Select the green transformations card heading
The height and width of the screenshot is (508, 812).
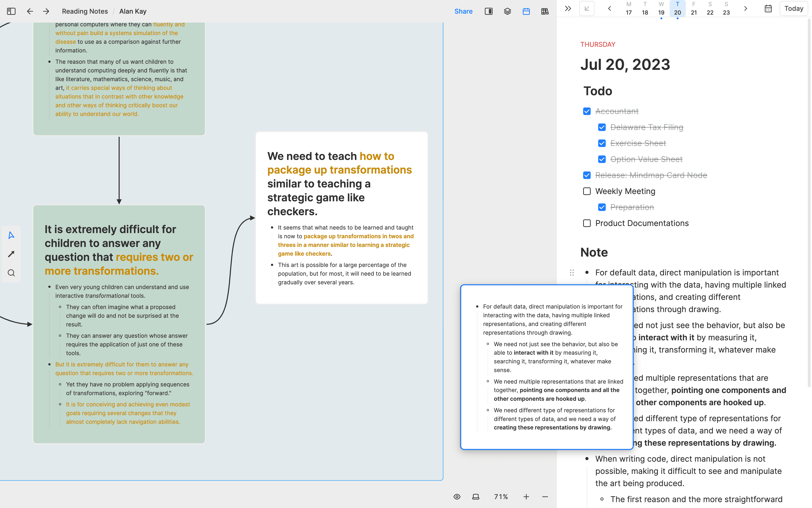tap(119, 250)
